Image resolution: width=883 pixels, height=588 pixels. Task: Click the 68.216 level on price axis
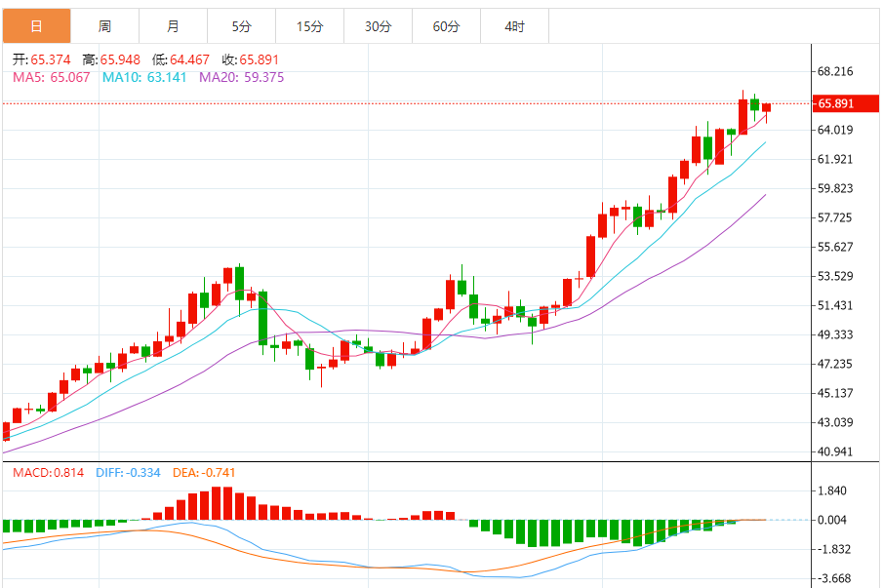point(836,71)
